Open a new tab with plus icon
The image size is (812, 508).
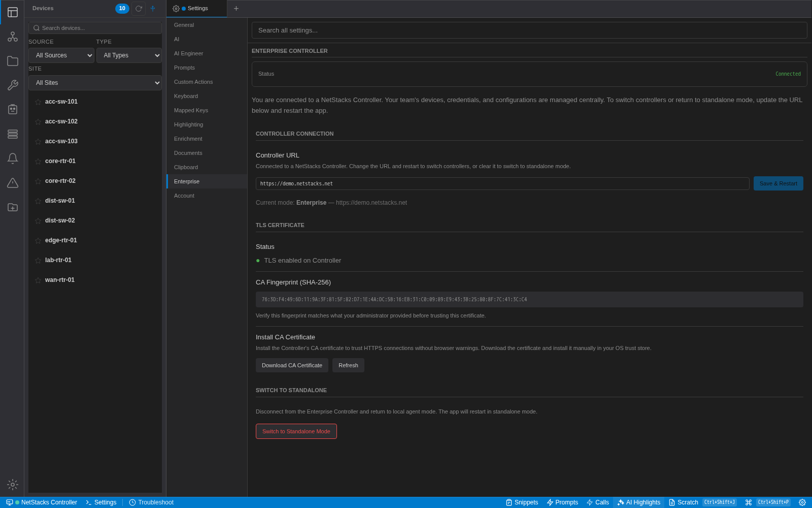[x=236, y=9]
